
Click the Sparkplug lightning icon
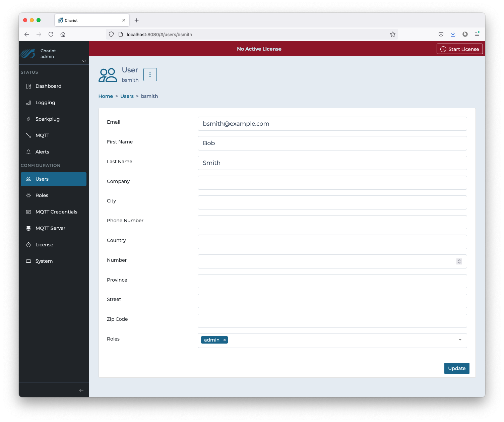point(28,119)
